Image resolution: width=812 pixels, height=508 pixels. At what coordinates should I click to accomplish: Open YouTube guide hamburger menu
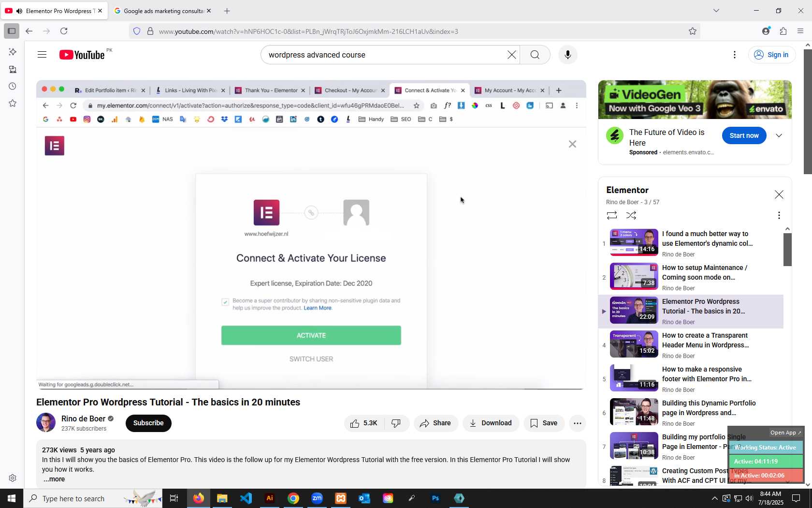coord(42,55)
